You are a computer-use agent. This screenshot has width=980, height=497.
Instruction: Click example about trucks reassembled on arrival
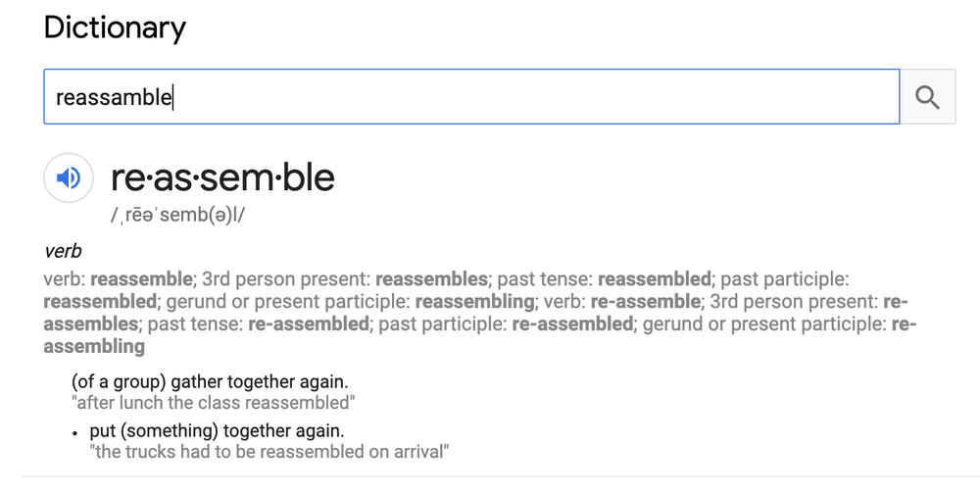[269, 451]
